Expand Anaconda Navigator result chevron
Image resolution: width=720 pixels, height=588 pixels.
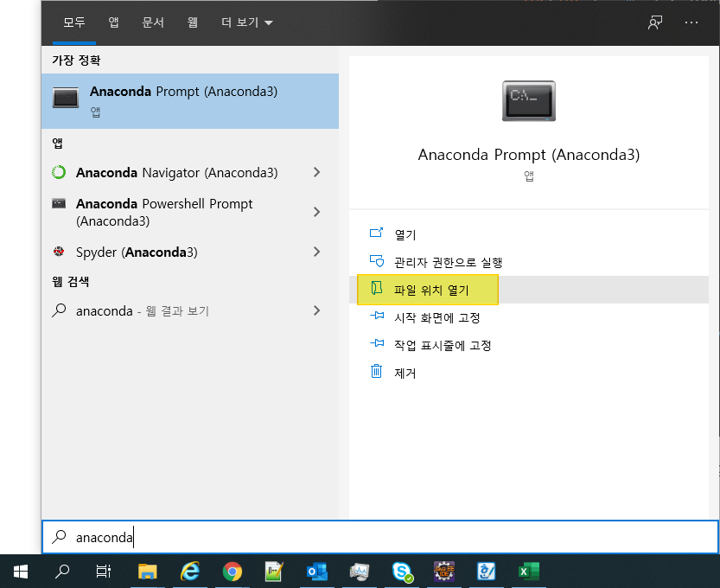click(x=316, y=172)
